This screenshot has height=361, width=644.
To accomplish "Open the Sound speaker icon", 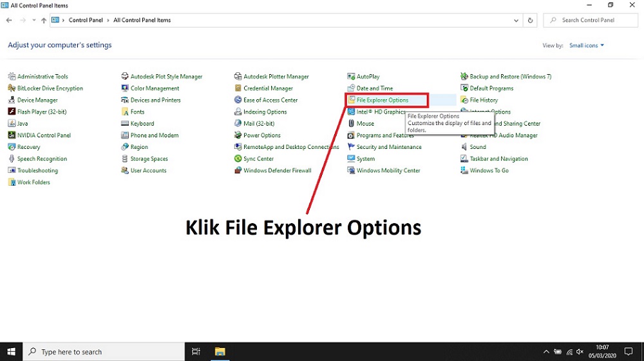I will [x=464, y=147].
